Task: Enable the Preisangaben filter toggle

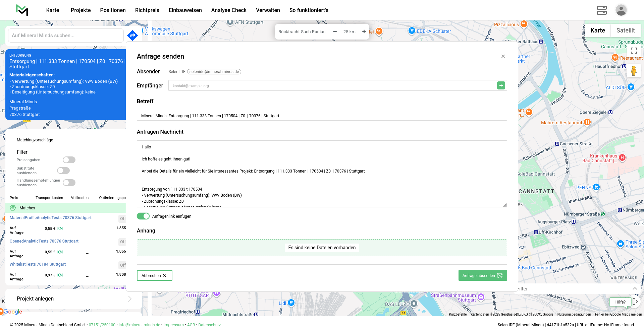Action: pos(69,160)
